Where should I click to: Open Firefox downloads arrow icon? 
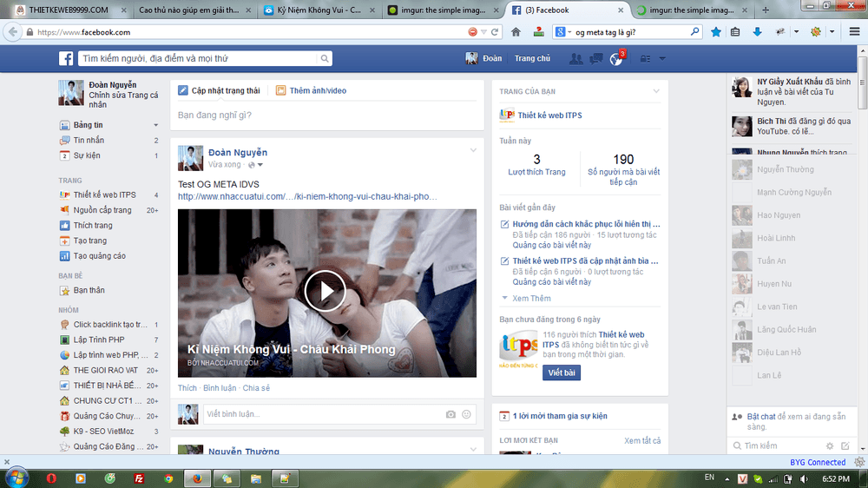tap(757, 32)
